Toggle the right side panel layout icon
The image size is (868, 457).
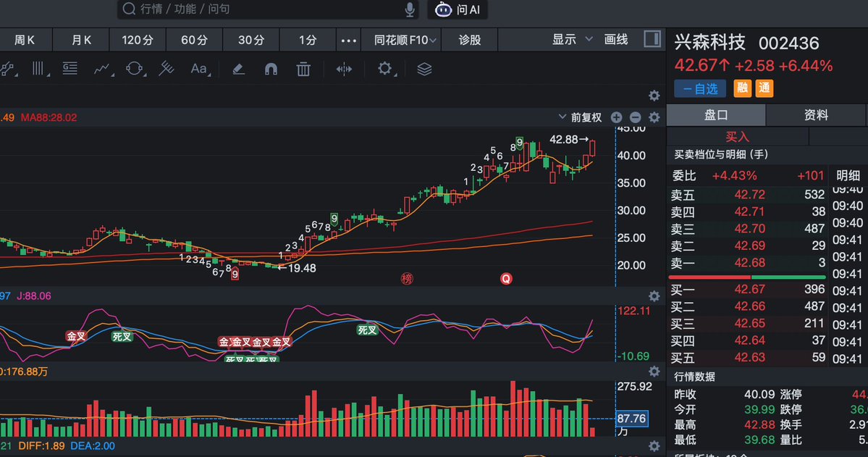pos(652,39)
